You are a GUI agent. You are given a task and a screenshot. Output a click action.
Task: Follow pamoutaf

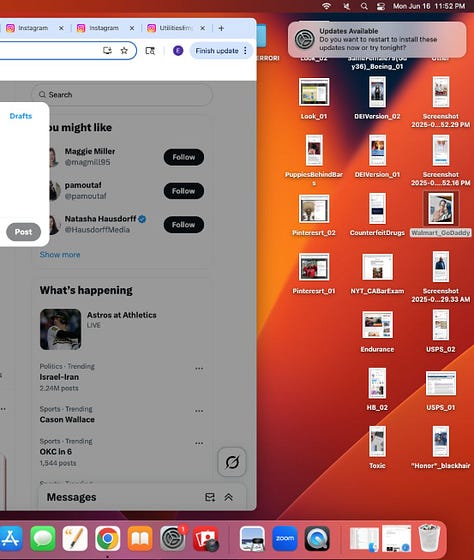[x=184, y=191]
